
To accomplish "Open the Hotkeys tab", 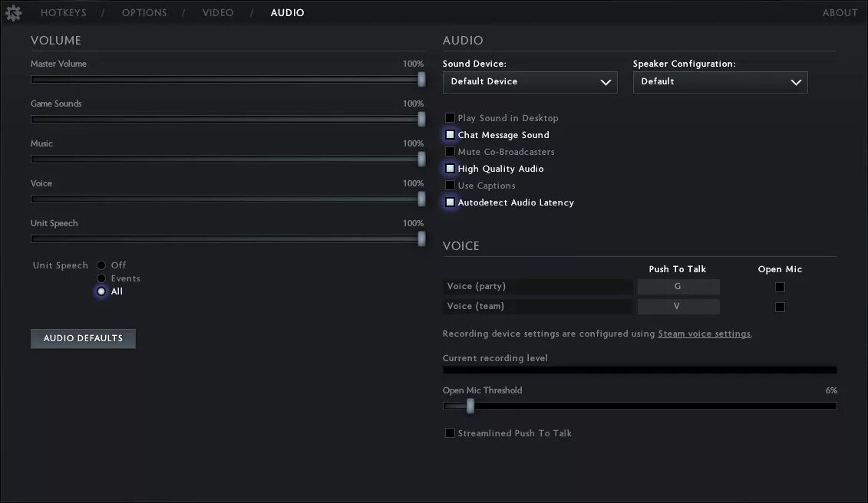I will pos(64,13).
